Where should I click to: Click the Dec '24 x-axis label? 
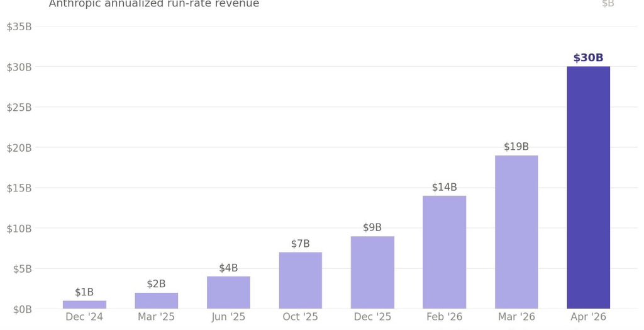84,317
